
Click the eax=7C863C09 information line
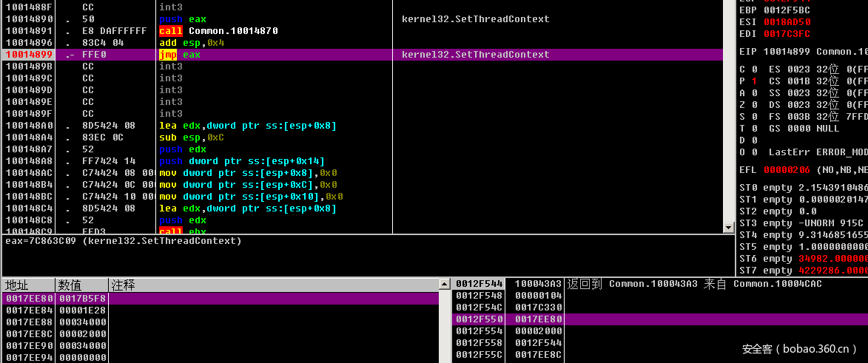tap(124, 241)
